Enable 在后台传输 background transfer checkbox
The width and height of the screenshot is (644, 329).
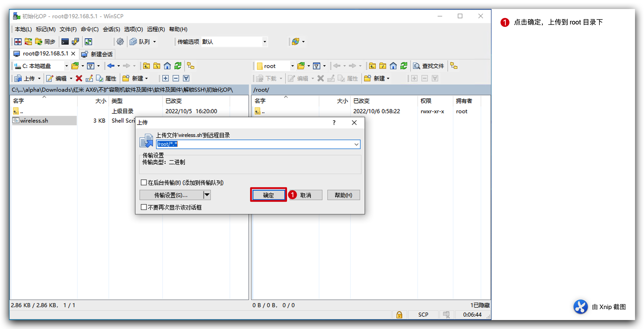144,183
